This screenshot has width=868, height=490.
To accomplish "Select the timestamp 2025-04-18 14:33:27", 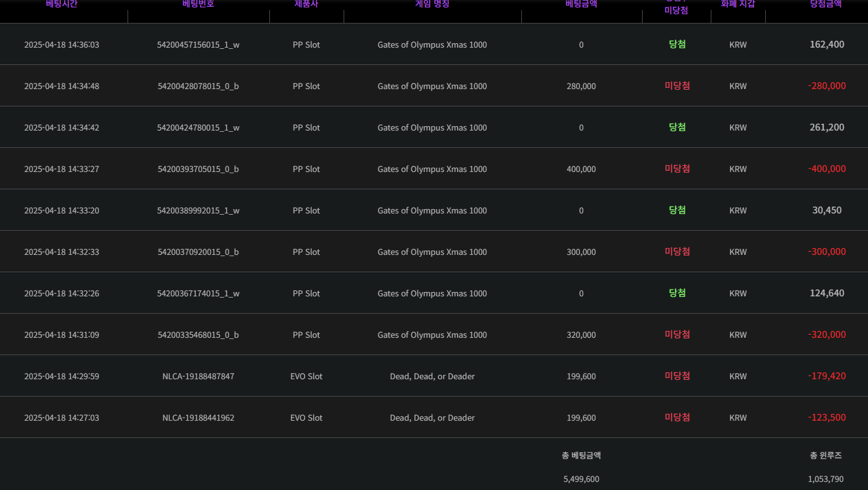I will point(61,169).
